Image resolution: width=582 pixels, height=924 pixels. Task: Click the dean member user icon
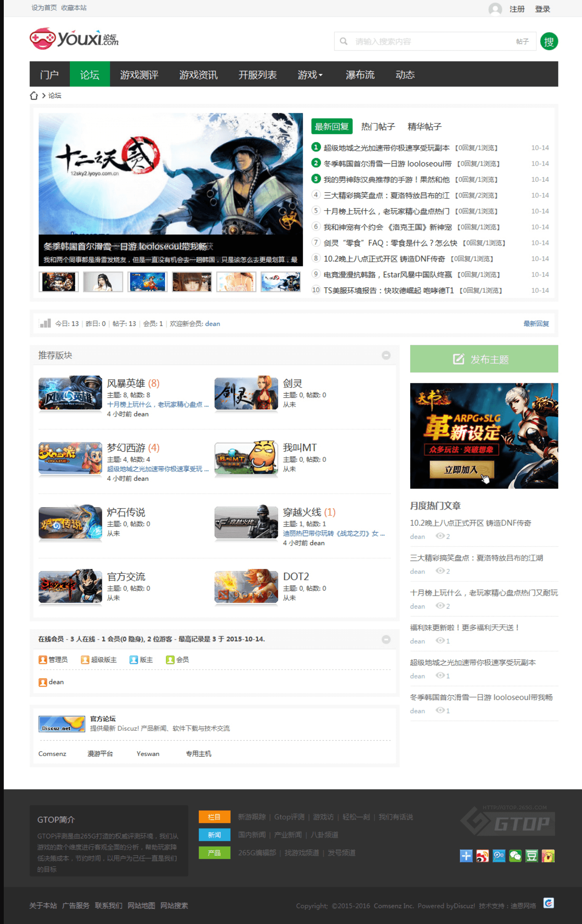[x=43, y=682]
